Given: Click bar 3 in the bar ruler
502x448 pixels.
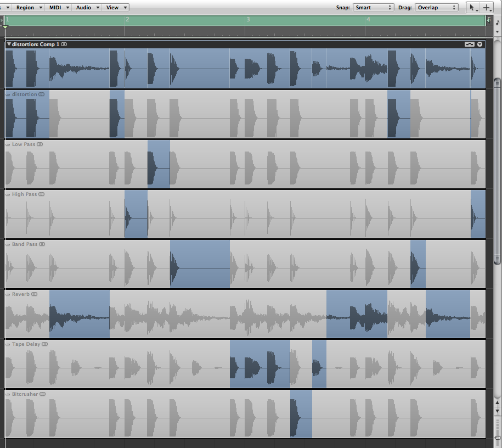Looking at the screenshot, I should [248, 20].
